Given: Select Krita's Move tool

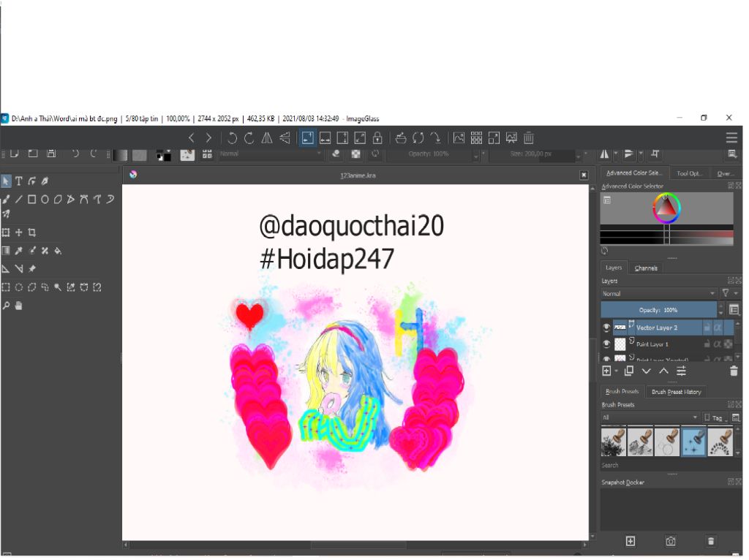Looking at the screenshot, I should (x=18, y=233).
